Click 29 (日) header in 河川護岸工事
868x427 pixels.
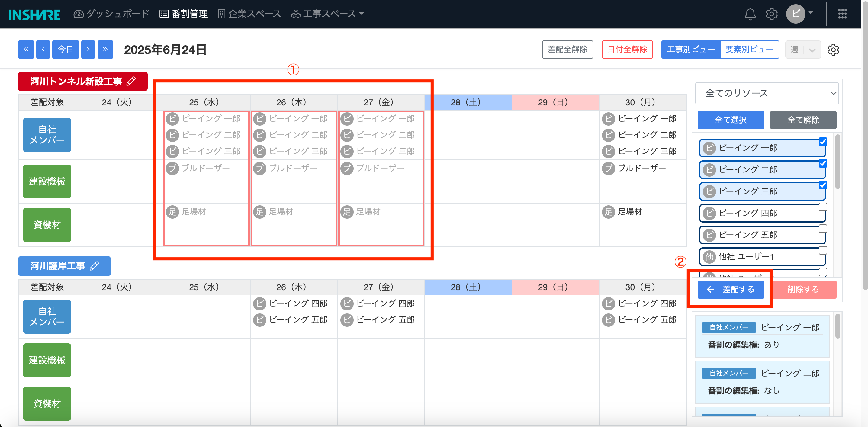(x=555, y=287)
